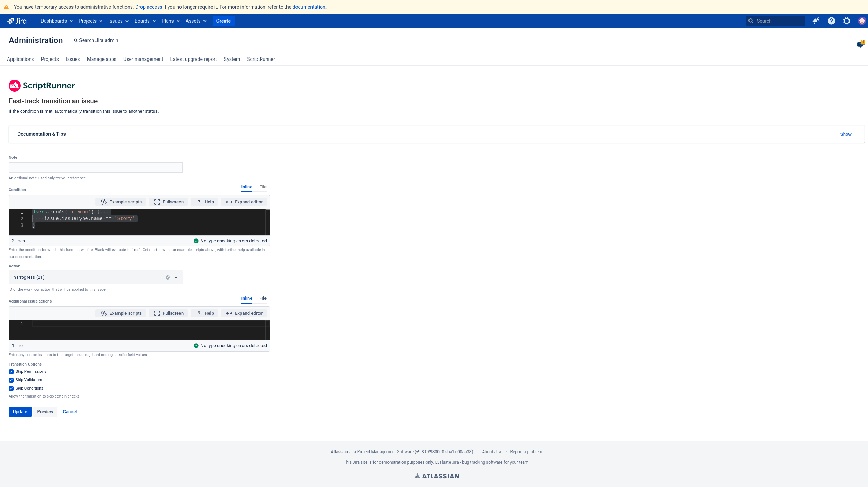Open Example scripts for the Condition editor
This screenshot has width=868, height=487.
[x=121, y=202]
